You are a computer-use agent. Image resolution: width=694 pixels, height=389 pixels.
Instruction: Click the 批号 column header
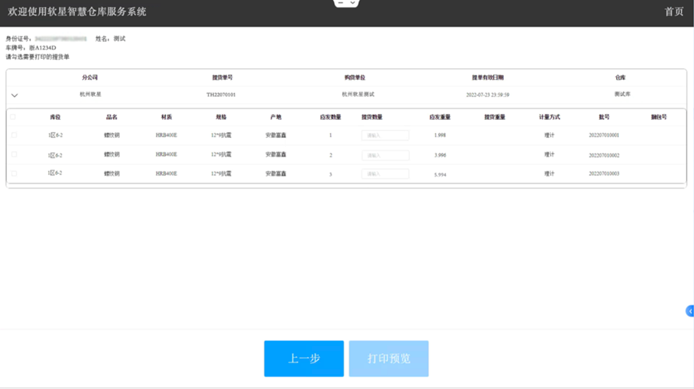point(604,117)
